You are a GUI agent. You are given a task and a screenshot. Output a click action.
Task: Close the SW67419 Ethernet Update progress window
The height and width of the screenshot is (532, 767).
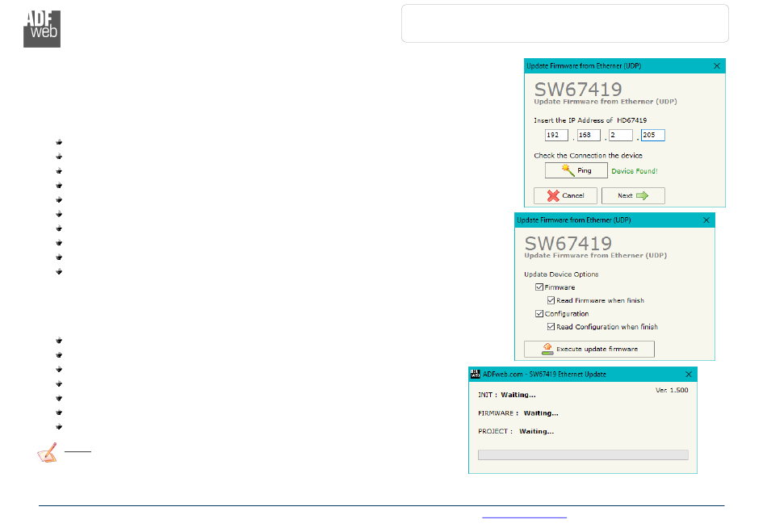pos(689,374)
